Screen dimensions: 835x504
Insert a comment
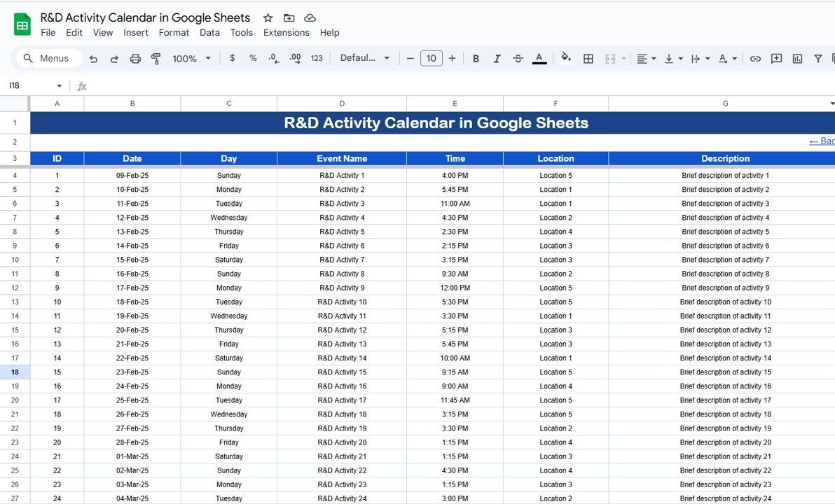click(x=776, y=58)
